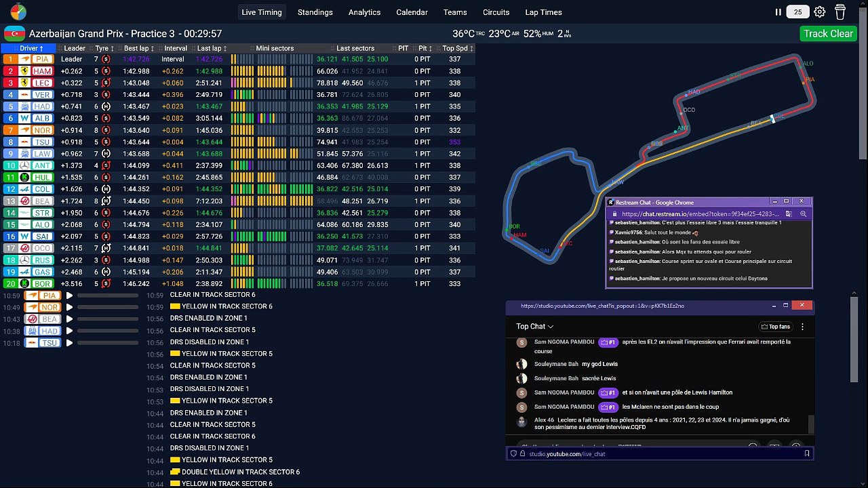Image resolution: width=868 pixels, height=488 pixels.
Task: Click YouTube live chat vertical scrollbar
Action: pos(811,425)
